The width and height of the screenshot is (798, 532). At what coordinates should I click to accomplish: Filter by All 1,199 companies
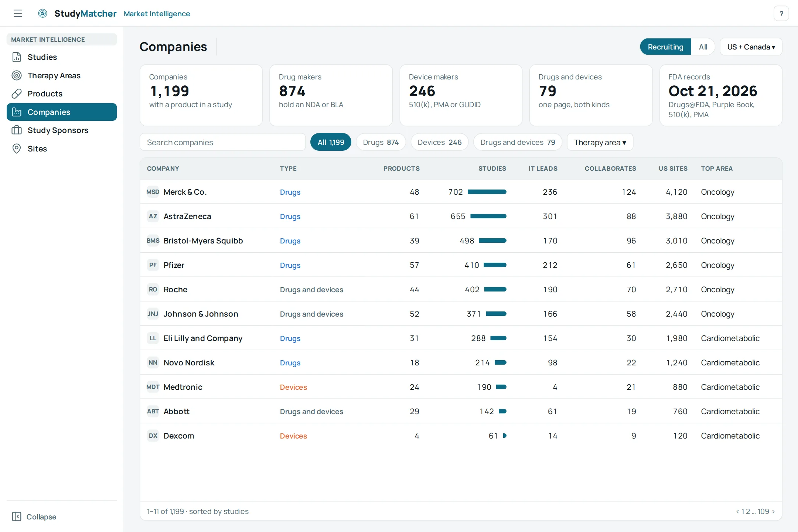pyautogui.click(x=331, y=142)
